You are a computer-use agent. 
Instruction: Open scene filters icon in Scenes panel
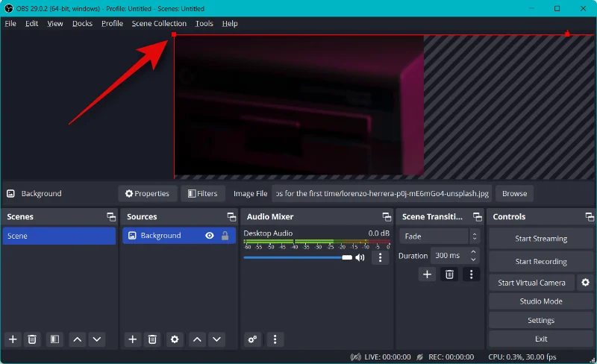(x=54, y=339)
